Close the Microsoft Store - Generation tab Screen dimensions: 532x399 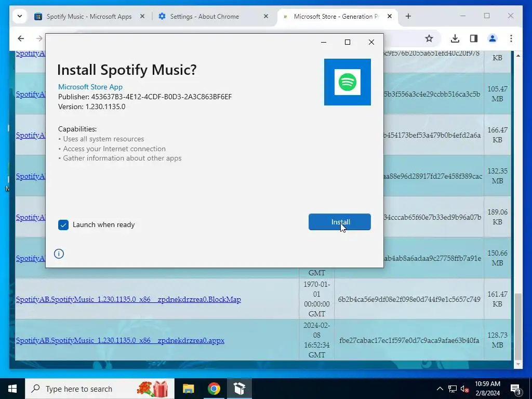coord(390,16)
